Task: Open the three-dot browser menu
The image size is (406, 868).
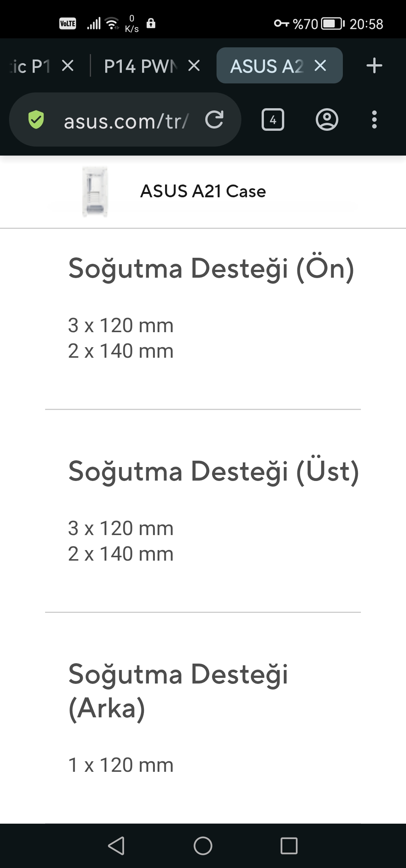Action: 374,120
